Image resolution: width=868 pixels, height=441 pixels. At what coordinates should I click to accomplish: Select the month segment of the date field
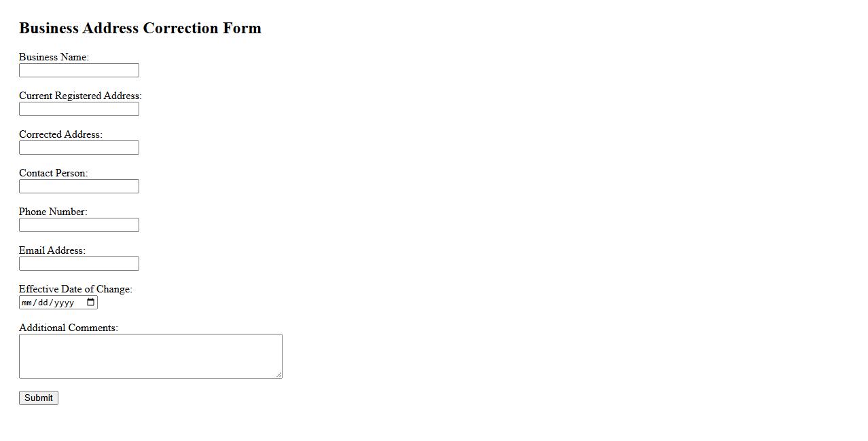pos(27,303)
